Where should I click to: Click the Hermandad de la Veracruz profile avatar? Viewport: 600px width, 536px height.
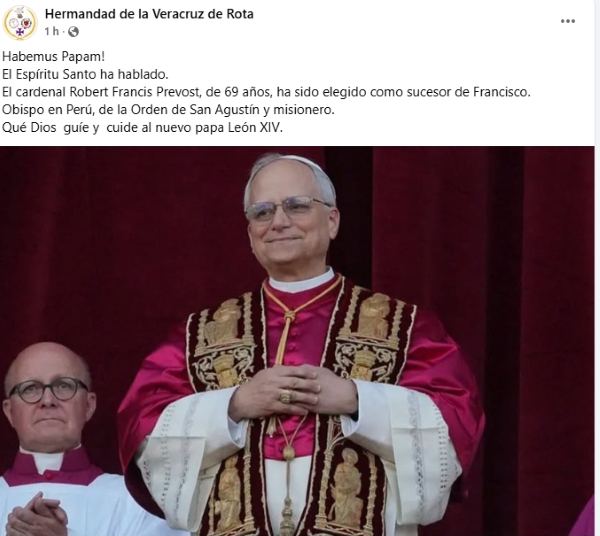(20, 23)
